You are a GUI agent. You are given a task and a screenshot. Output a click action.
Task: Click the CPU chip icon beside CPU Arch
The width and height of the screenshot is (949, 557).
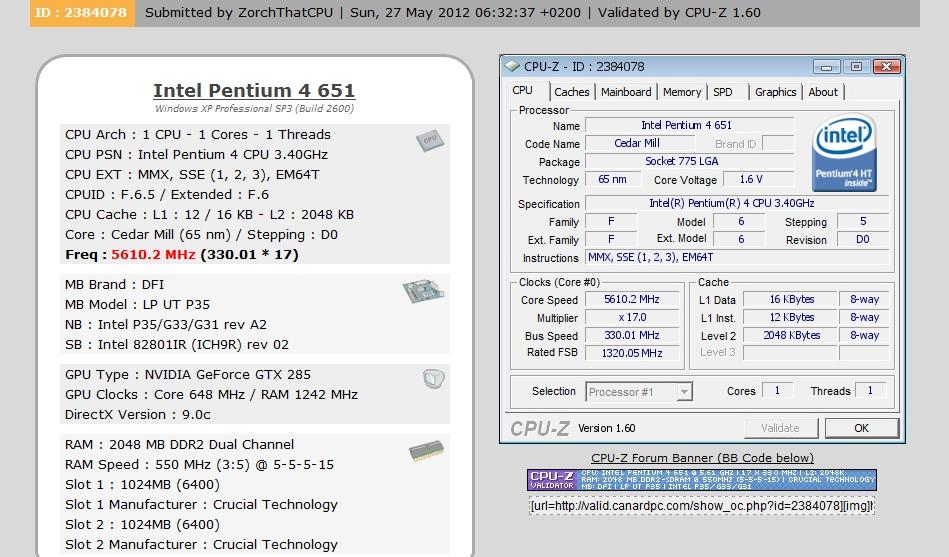430,140
